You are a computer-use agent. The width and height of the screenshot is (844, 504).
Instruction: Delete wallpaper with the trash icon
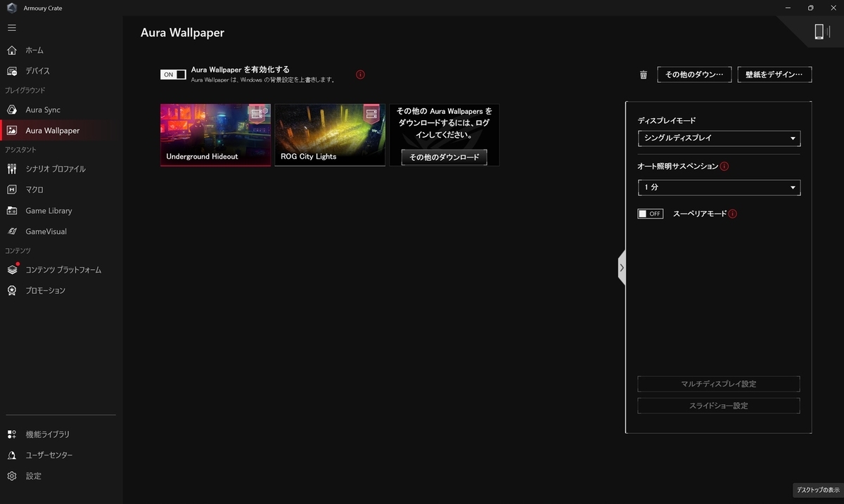(643, 75)
